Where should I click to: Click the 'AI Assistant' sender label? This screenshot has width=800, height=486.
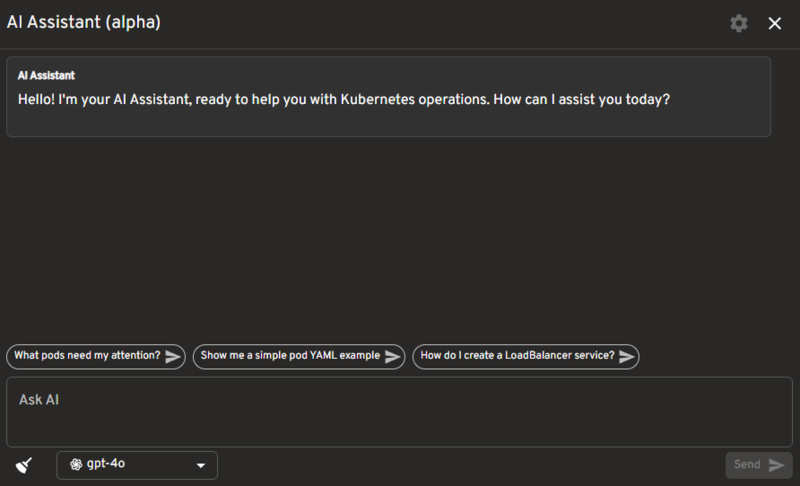point(46,75)
